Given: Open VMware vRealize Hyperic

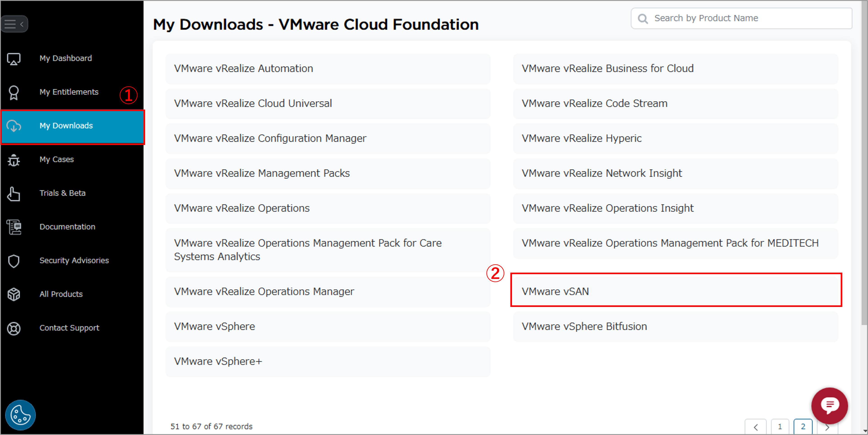Looking at the screenshot, I should (675, 139).
